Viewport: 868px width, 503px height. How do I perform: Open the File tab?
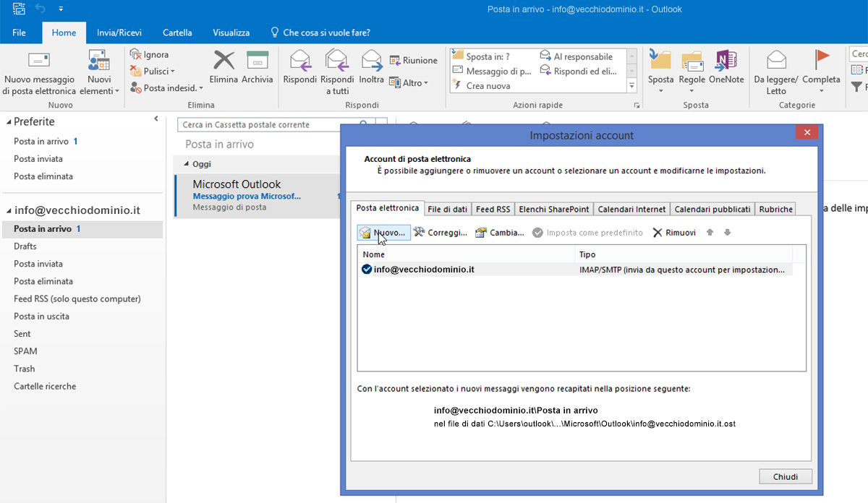click(20, 33)
